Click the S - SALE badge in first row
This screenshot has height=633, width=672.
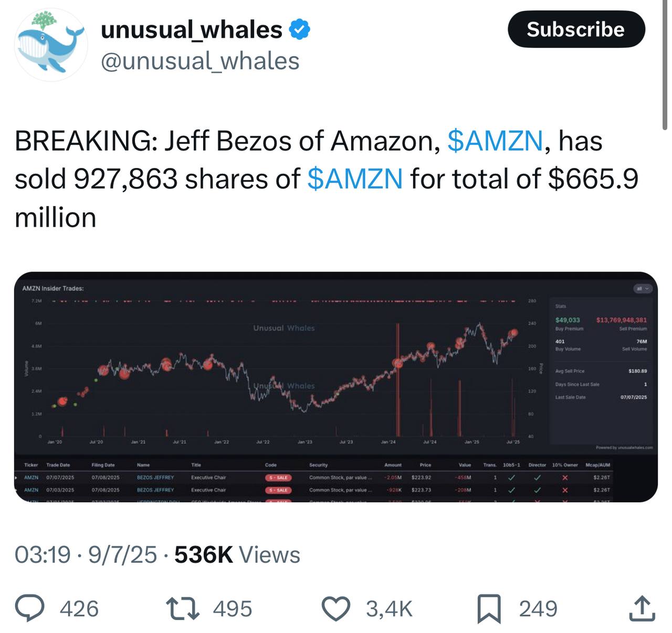coord(278,478)
